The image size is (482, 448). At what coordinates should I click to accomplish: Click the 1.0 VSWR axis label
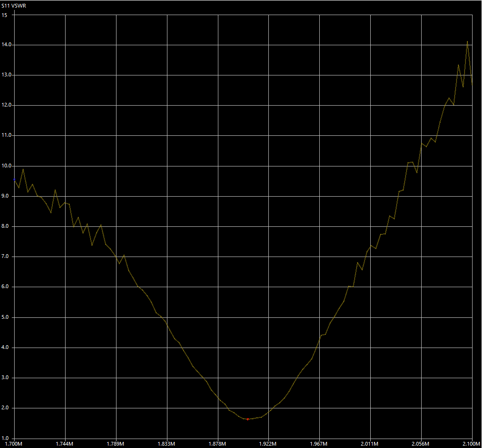[6, 438]
